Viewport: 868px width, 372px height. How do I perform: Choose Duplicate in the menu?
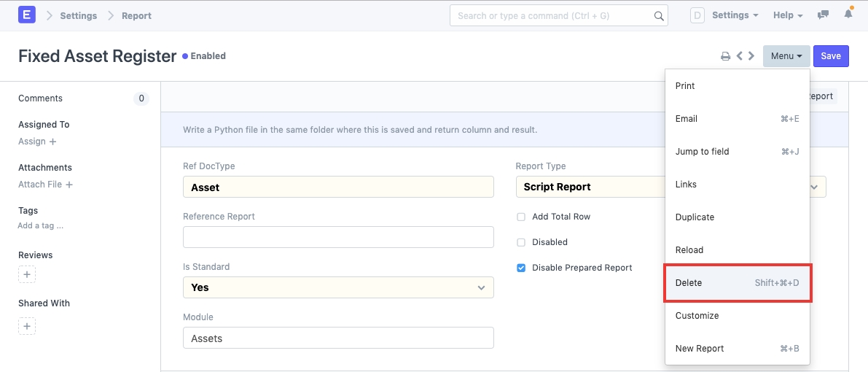[695, 217]
